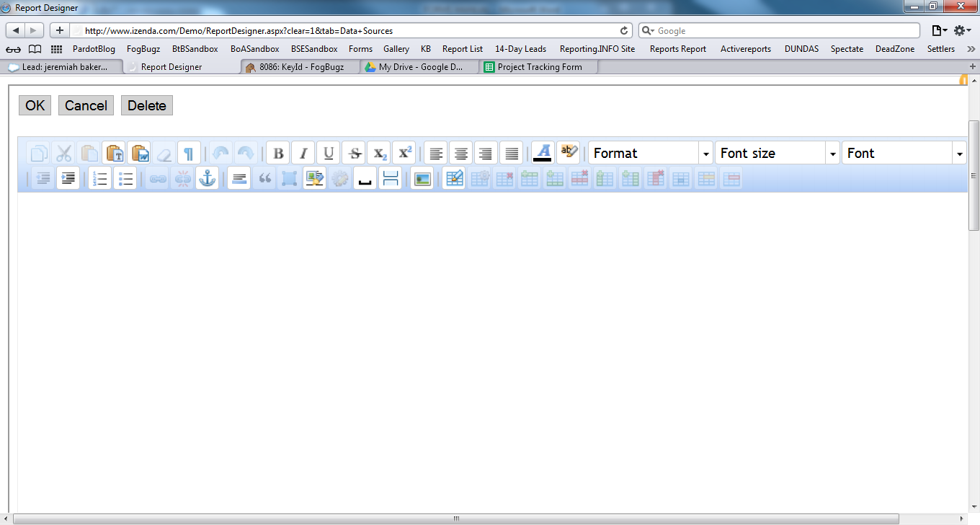Insert a page break
The height and width of the screenshot is (525, 980).
[390, 178]
